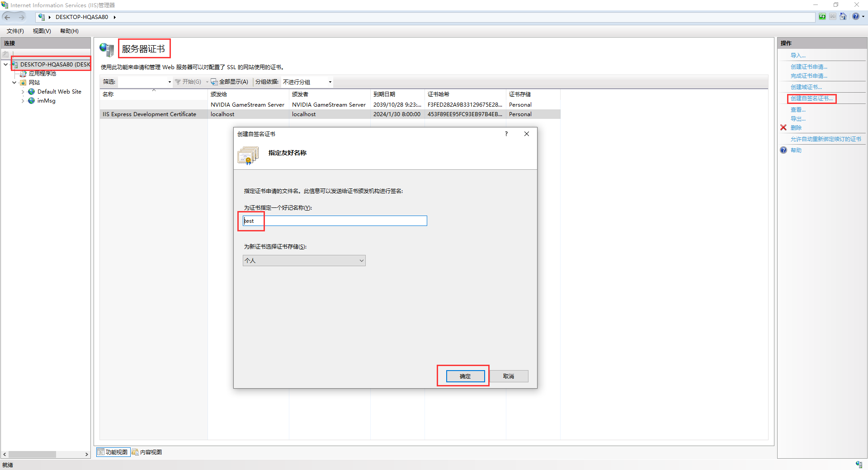Click the Show All filter icon
868x470 pixels.
(214, 82)
